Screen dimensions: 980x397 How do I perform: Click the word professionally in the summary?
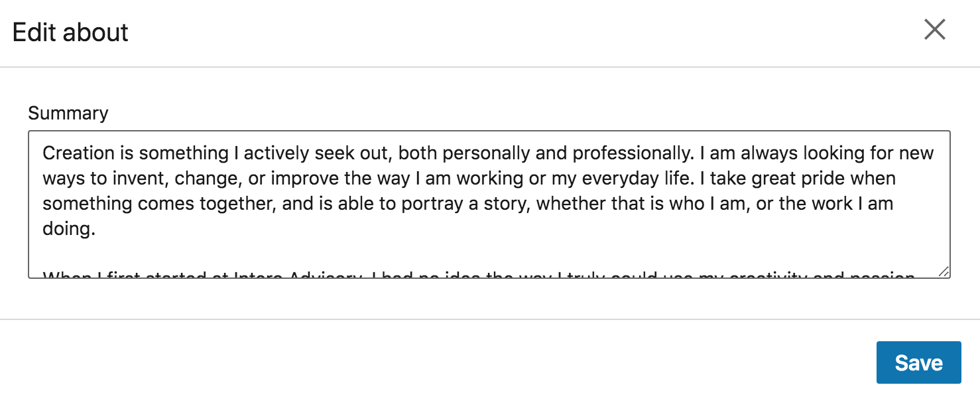(x=633, y=153)
